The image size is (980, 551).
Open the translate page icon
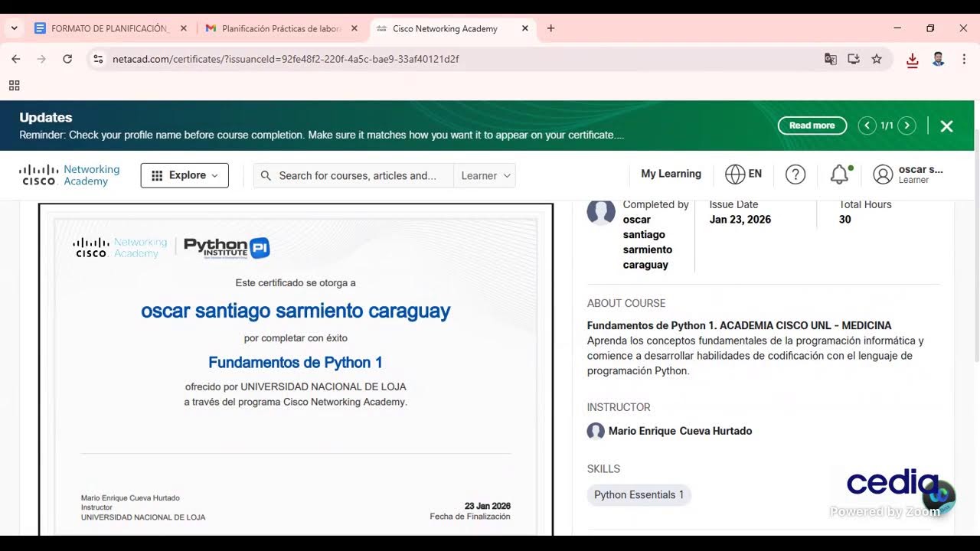pos(831,59)
